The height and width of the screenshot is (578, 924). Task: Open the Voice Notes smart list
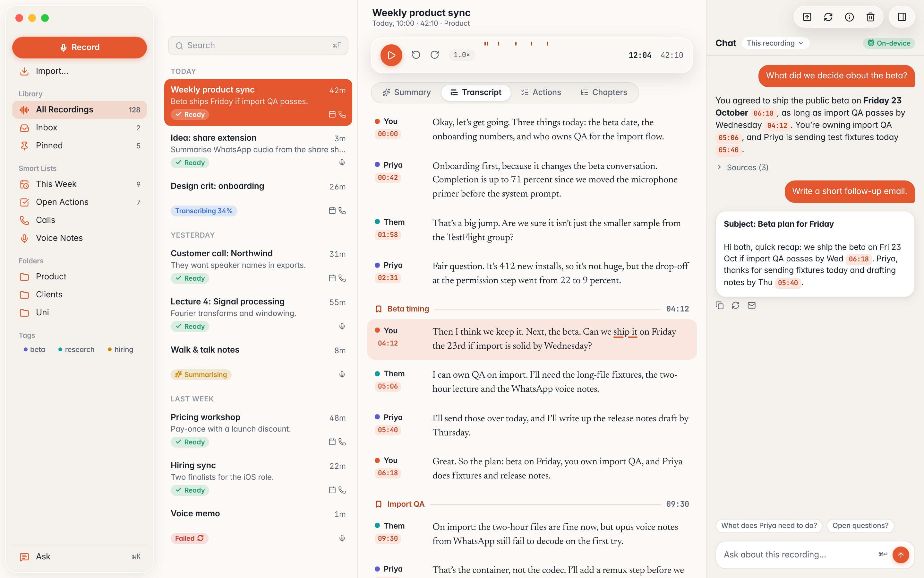80,238
